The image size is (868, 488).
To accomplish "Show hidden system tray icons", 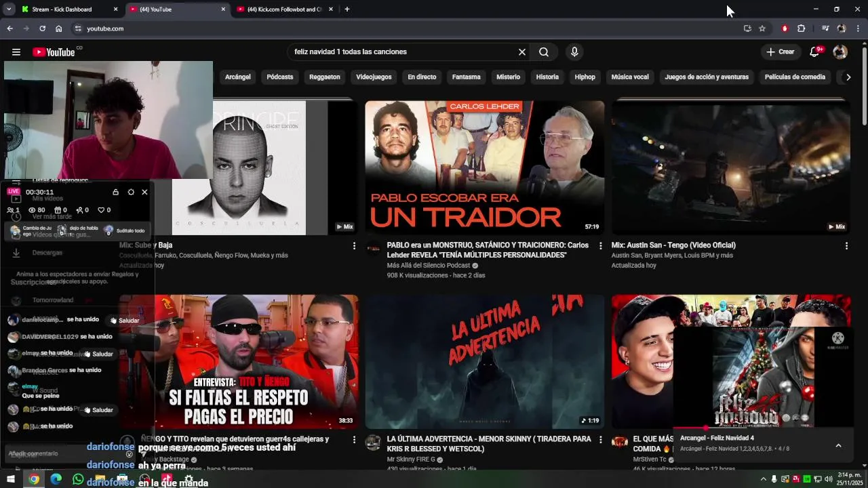I will coord(764,479).
